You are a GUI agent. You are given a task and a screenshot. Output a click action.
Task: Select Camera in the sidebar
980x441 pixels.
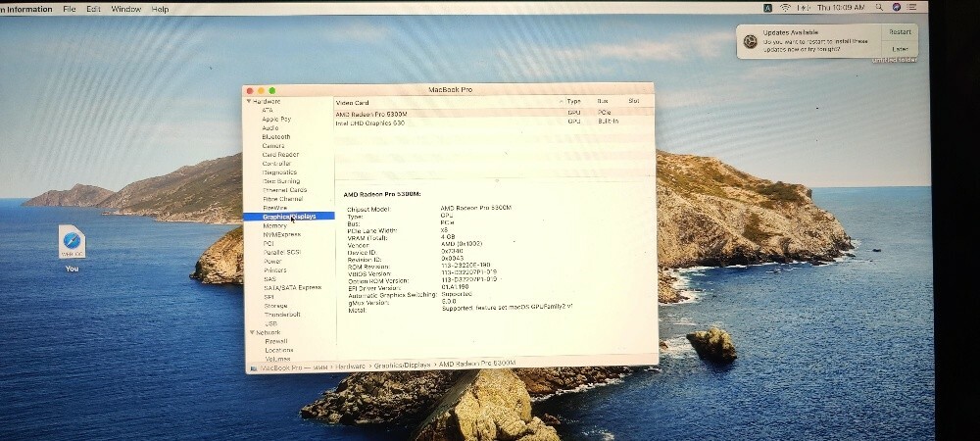click(x=273, y=146)
